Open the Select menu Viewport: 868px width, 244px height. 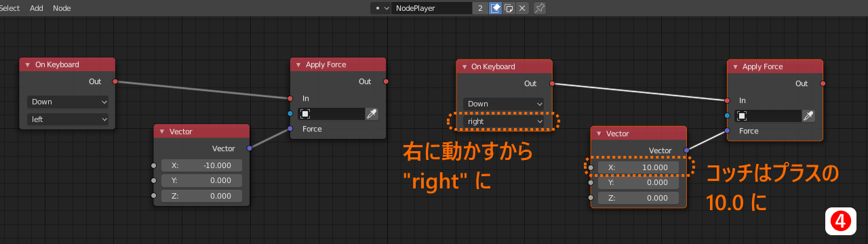9,8
